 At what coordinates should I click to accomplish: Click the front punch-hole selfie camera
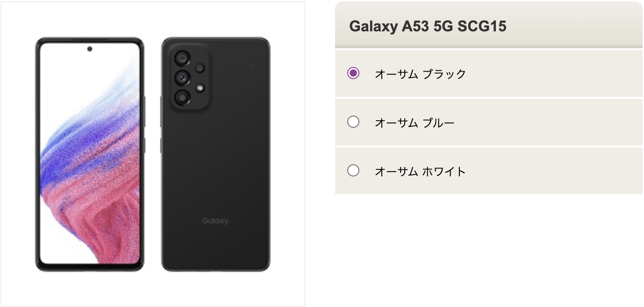tap(90, 49)
